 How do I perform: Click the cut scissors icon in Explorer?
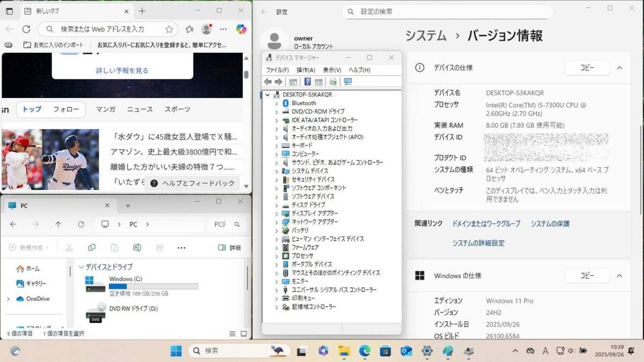(x=69, y=248)
